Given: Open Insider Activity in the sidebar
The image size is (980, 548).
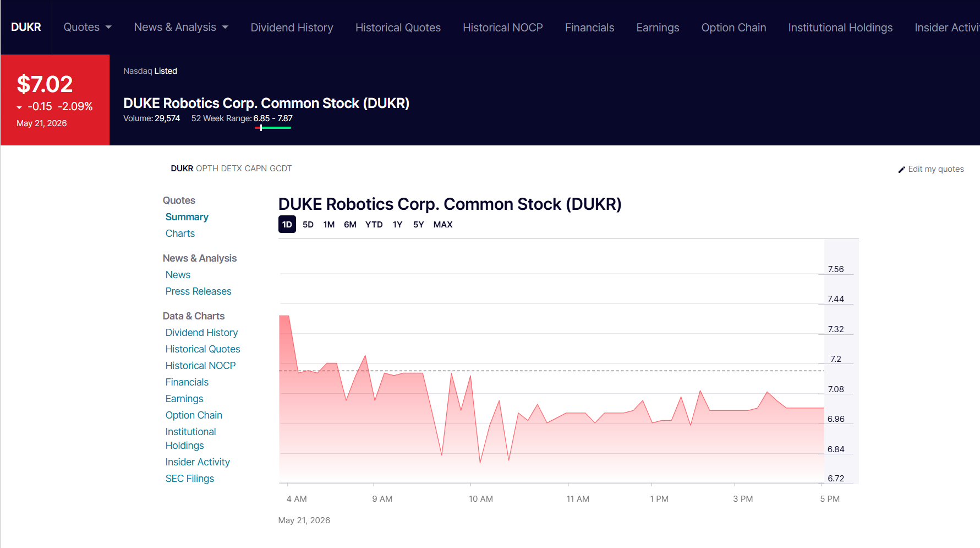Looking at the screenshot, I should (x=198, y=462).
